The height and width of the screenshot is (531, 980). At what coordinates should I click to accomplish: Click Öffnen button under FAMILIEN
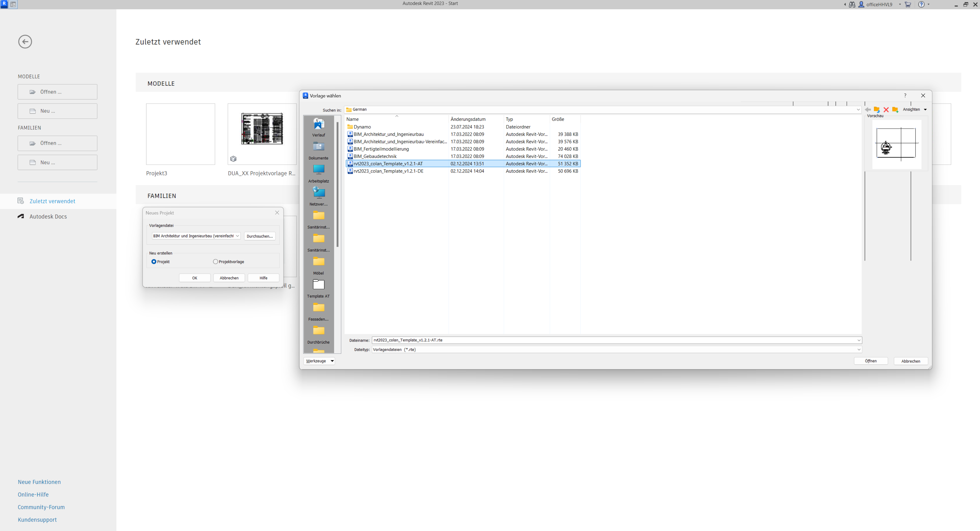point(57,143)
